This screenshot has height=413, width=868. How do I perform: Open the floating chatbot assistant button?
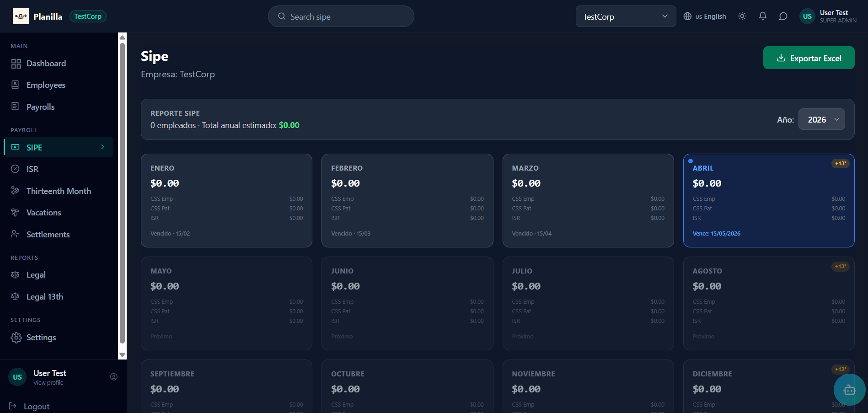(849, 390)
